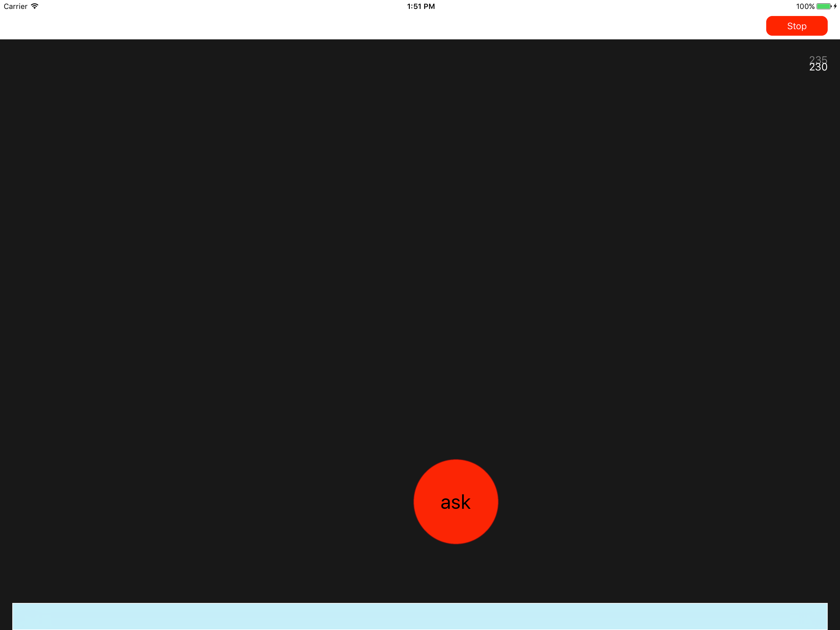Click the Carrier label in status bar

[x=15, y=6]
